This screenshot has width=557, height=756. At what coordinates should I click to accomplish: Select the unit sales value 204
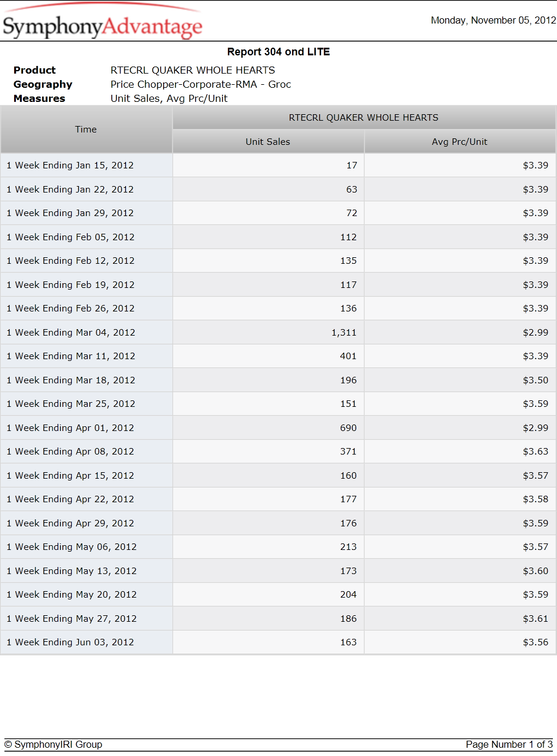point(349,595)
